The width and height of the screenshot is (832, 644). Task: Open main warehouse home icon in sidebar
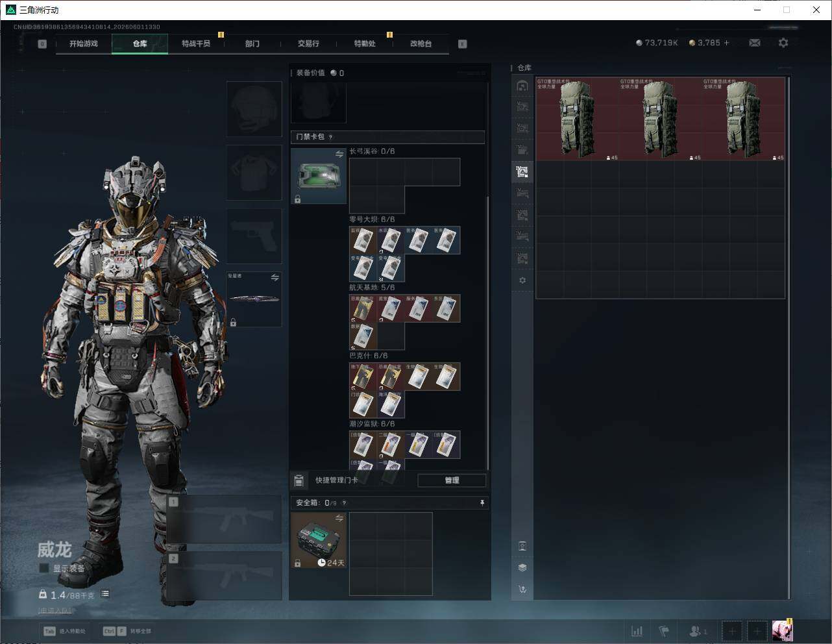522,86
